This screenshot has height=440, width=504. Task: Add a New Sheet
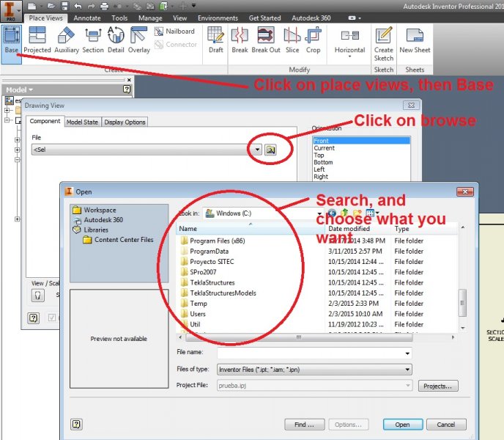pyautogui.click(x=415, y=40)
